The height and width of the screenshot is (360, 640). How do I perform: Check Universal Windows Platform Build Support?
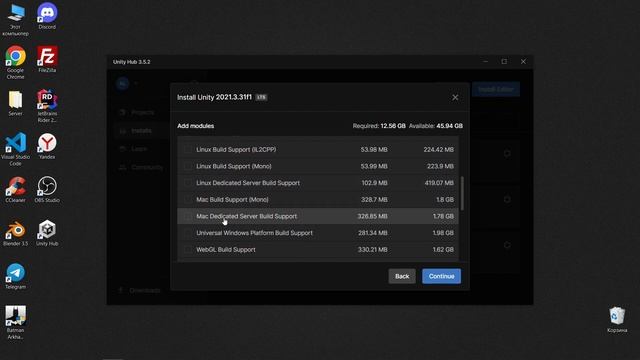(x=188, y=233)
